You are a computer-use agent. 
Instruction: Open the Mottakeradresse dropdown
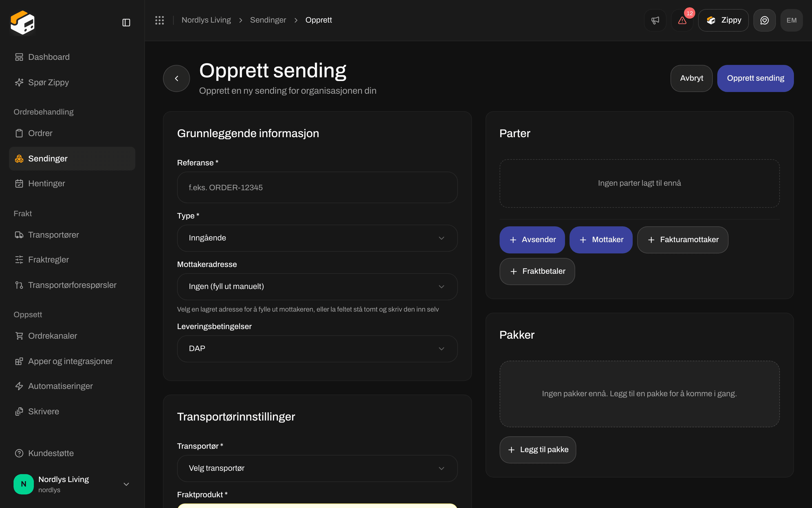coord(317,286)
